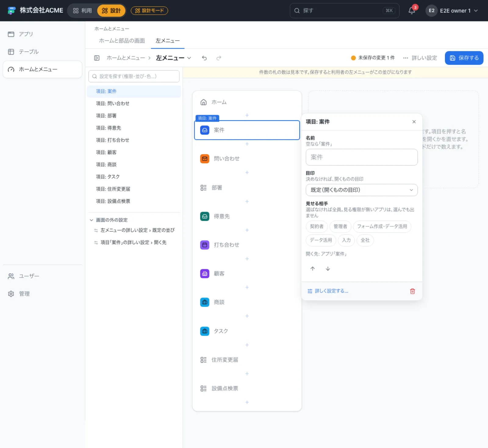This screenshot has width=488, height=448.
Task: Open the 左メニュー breadcrumb dropdown
Action: tap(174, 58)
